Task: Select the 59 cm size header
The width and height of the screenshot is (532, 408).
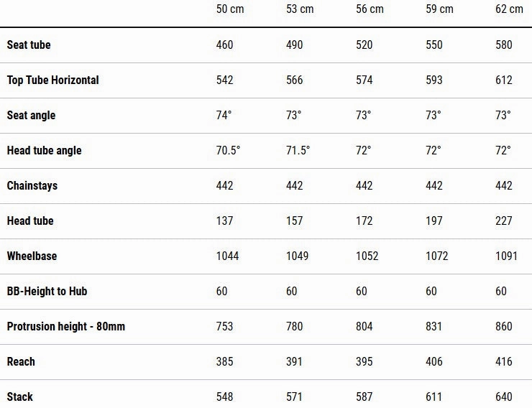Action: (440, 9)
